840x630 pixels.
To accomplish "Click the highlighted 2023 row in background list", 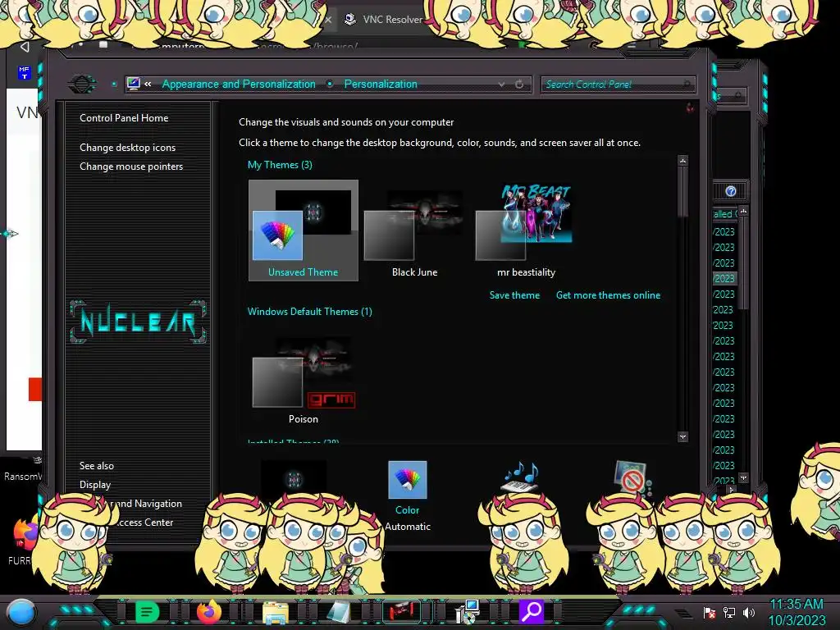I will [724, 279].
